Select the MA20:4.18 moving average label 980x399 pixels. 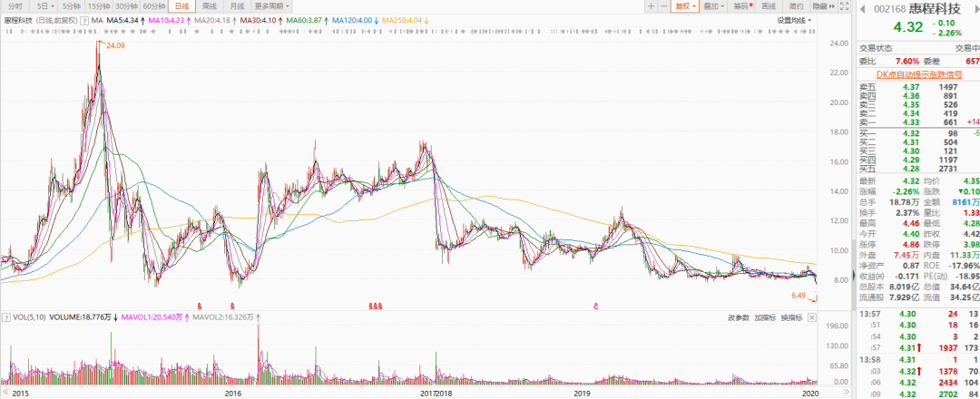pos(214,21)
